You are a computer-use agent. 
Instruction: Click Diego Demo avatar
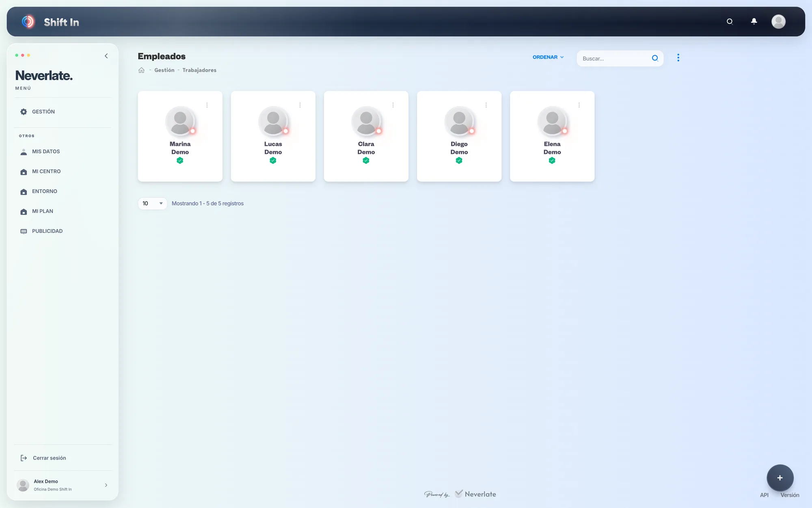click(x=459, y=121)
